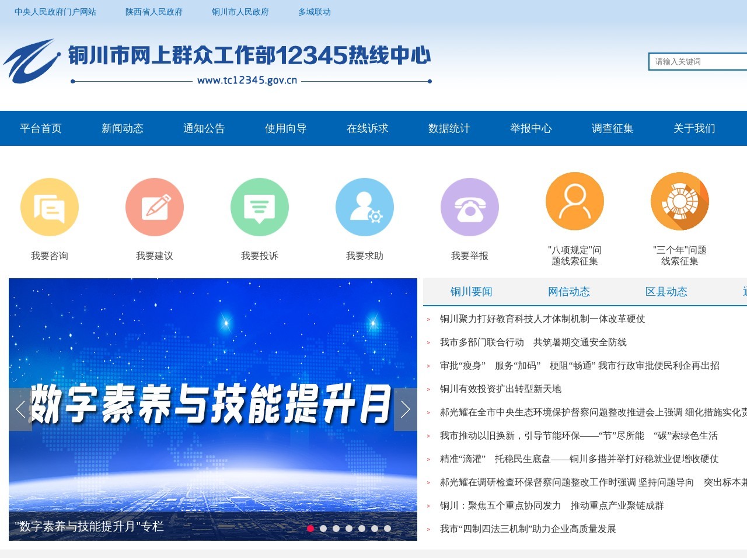Screen dimensions: 747x560
Task: Select the 铜川要闻 tab
Action: click(472, 292)
